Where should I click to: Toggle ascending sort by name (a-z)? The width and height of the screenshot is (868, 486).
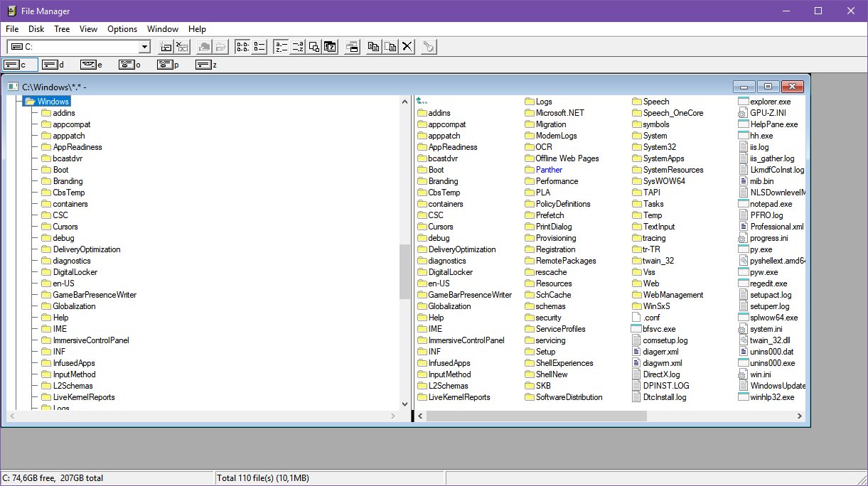(280, 46)
